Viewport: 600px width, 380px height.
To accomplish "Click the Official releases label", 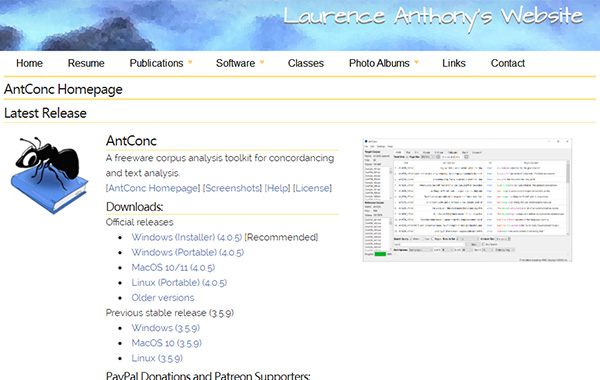I will 139,222.
